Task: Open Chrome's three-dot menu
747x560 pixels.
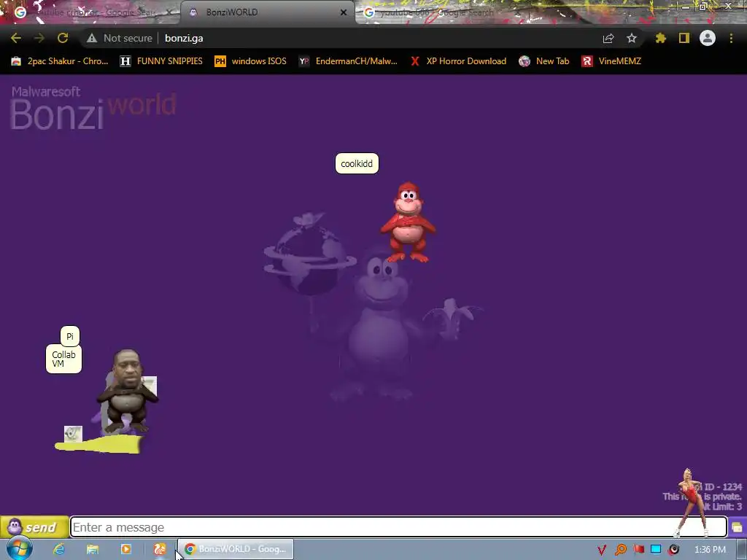Action: click(731, 38)
